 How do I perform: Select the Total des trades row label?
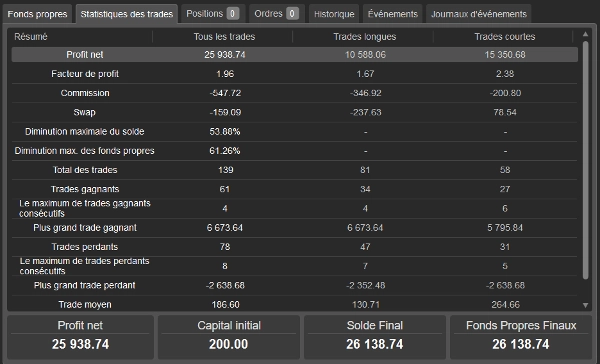[x=85, y=170]
